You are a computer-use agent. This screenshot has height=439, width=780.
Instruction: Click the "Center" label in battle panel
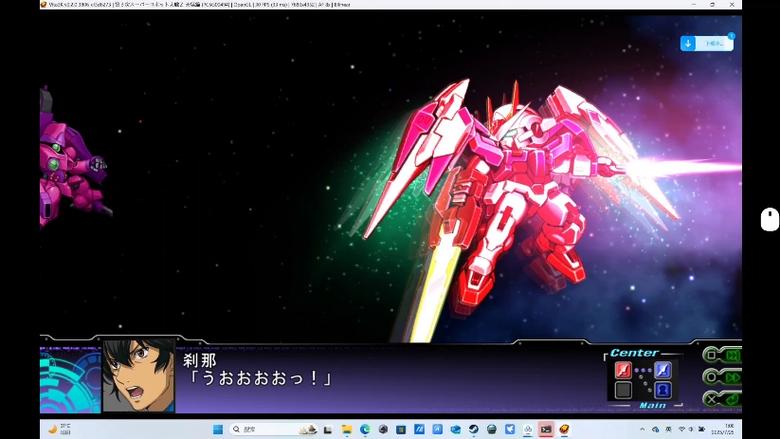(634, 353)
